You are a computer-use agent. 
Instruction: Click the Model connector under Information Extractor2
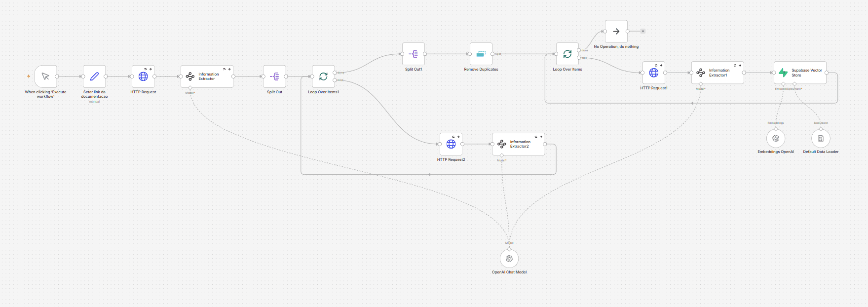pos(502,155)
